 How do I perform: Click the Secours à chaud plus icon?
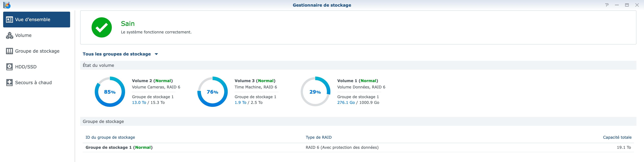click(9, 83)
